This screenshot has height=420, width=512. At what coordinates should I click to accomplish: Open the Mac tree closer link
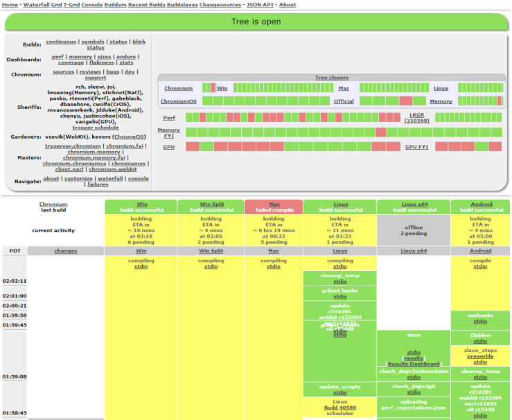tap(344, 88)
